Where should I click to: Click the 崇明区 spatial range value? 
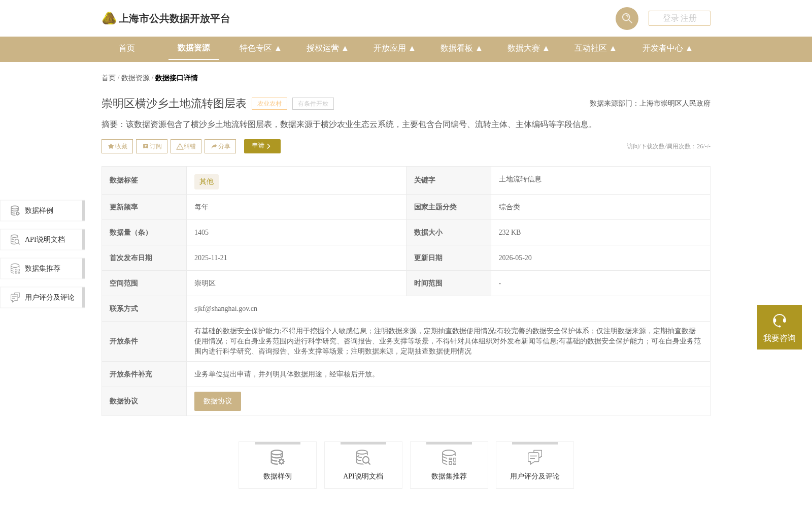pyautogui.click(x=205, y=283)
